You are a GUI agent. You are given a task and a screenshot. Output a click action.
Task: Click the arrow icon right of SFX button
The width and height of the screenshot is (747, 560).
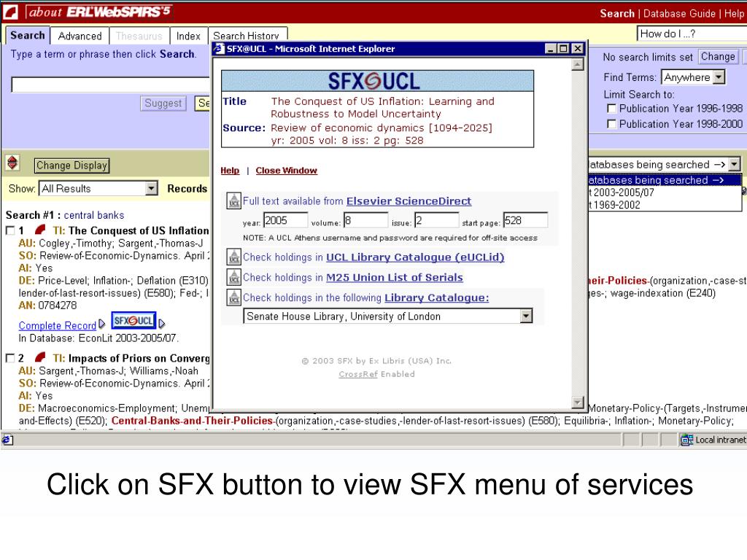(161, 324)
